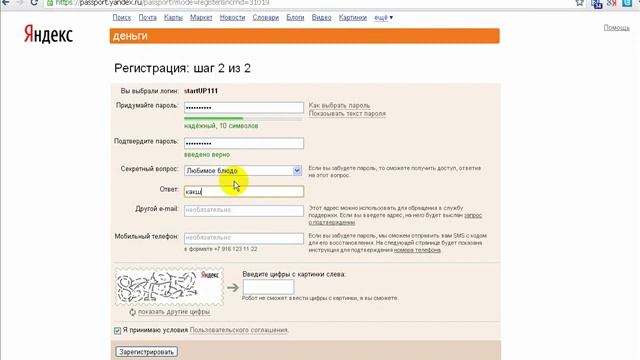Open the Карты navigation link
This screenshot has height=360, width=640.
(173, 18)
